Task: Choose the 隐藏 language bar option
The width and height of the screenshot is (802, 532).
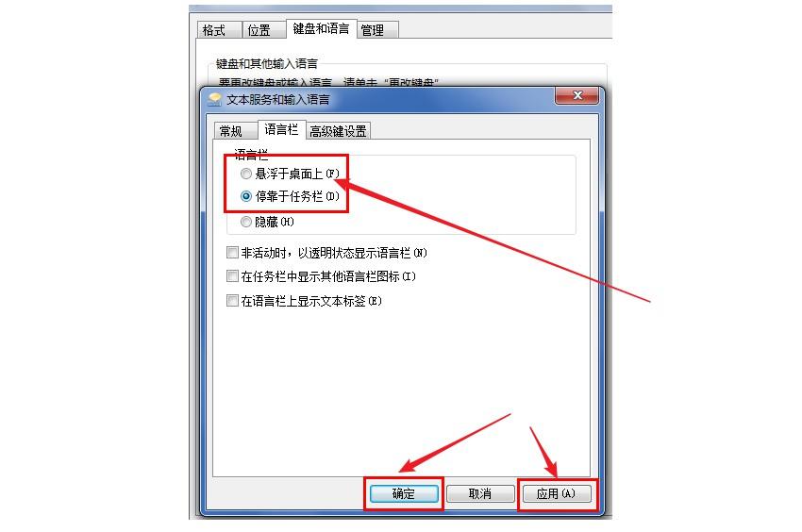Action: pos(246,222)
